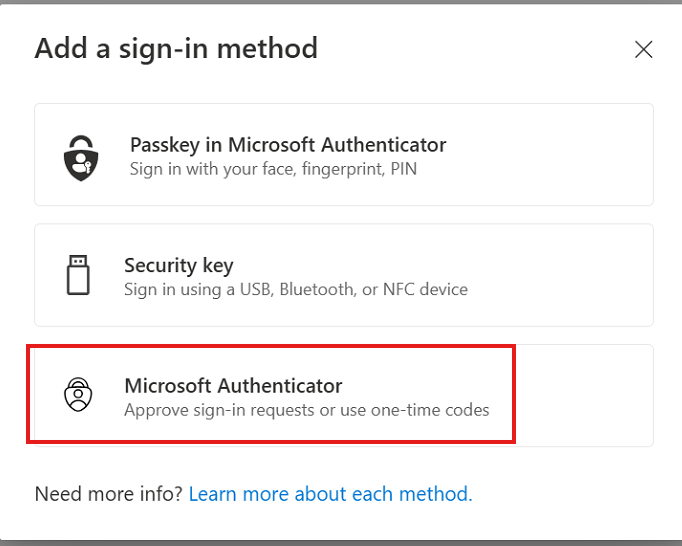Click 'Approve sign-in requests or use one-time codes'
Viewport: 682px width, 546px height.
306,409
